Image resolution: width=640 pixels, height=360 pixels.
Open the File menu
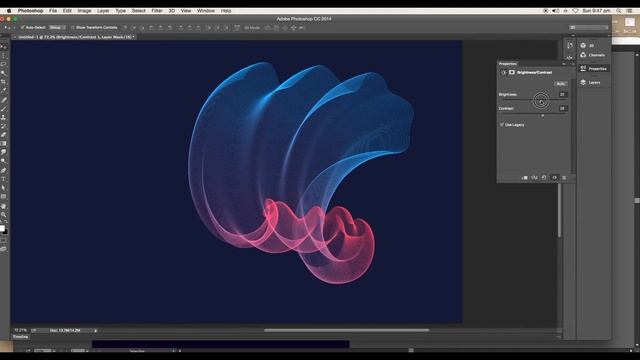(53, 11)
